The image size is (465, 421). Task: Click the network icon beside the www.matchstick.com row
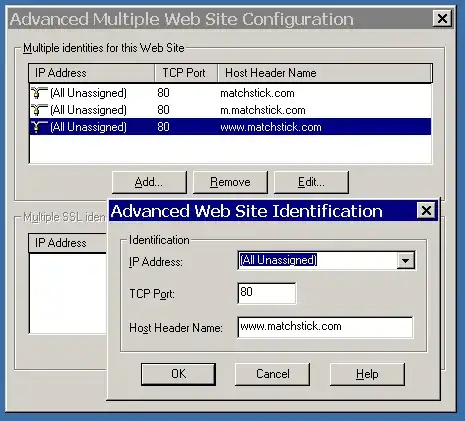(39, 127)
